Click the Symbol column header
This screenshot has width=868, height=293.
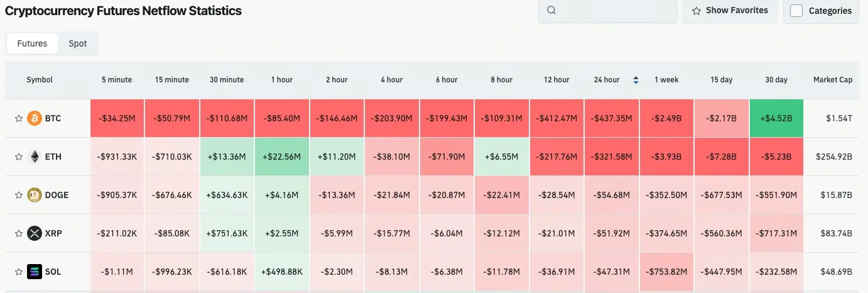[40, 80]
